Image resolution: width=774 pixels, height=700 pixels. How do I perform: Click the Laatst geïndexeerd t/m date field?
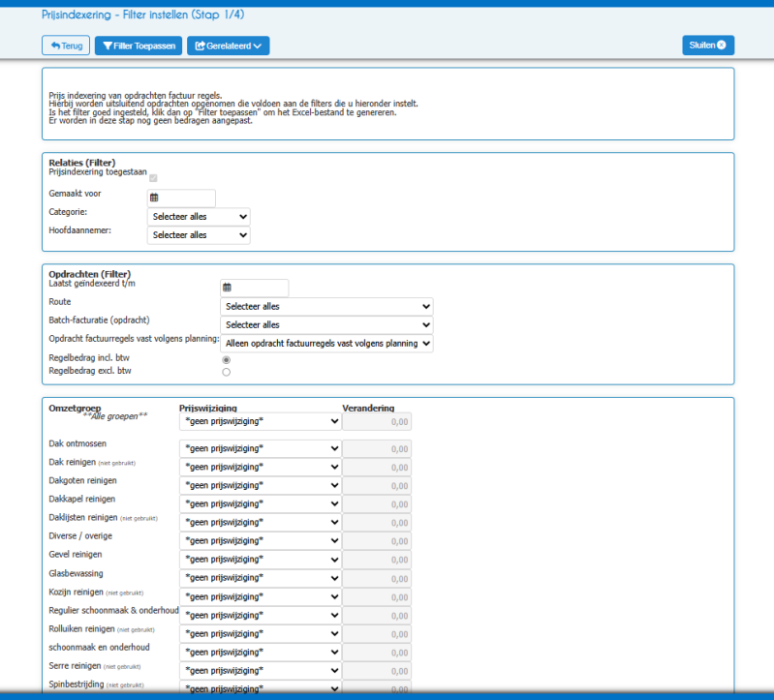(x=255, y=288)
